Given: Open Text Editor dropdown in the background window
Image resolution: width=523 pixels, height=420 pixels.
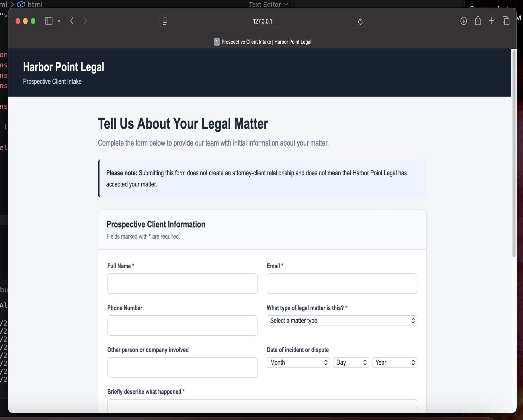Looking at the screenshot, I should 268,4.
